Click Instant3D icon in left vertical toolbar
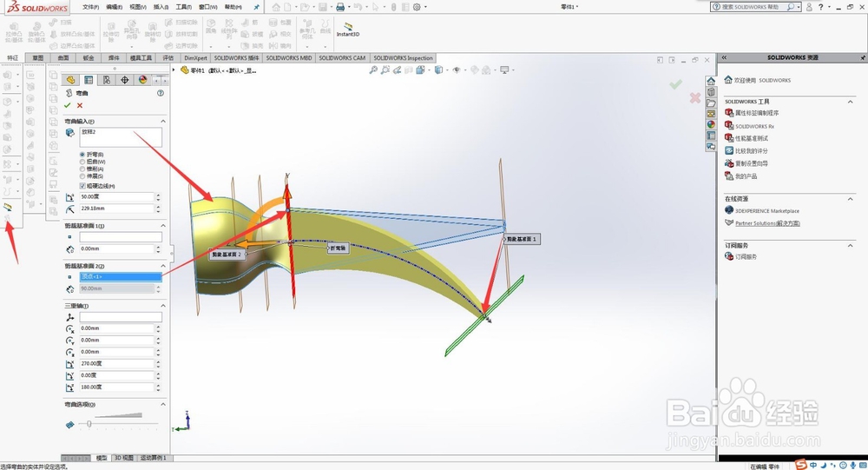Viewport: 868px width, 470px height. tap(8, 207)
